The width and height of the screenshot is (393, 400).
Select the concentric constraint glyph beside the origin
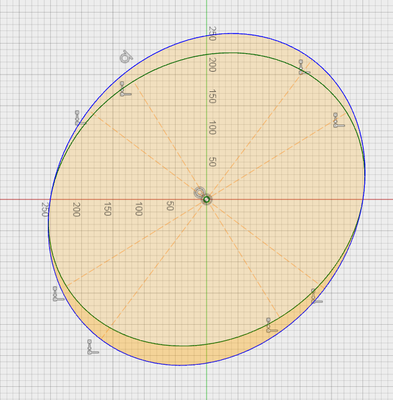(199, 192)
